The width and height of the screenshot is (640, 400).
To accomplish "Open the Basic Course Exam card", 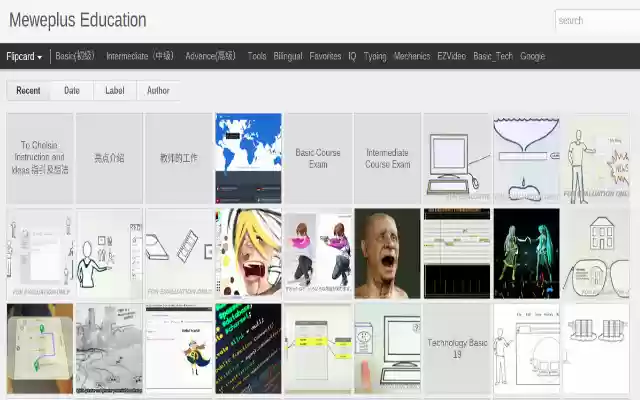I will (318, 158).
